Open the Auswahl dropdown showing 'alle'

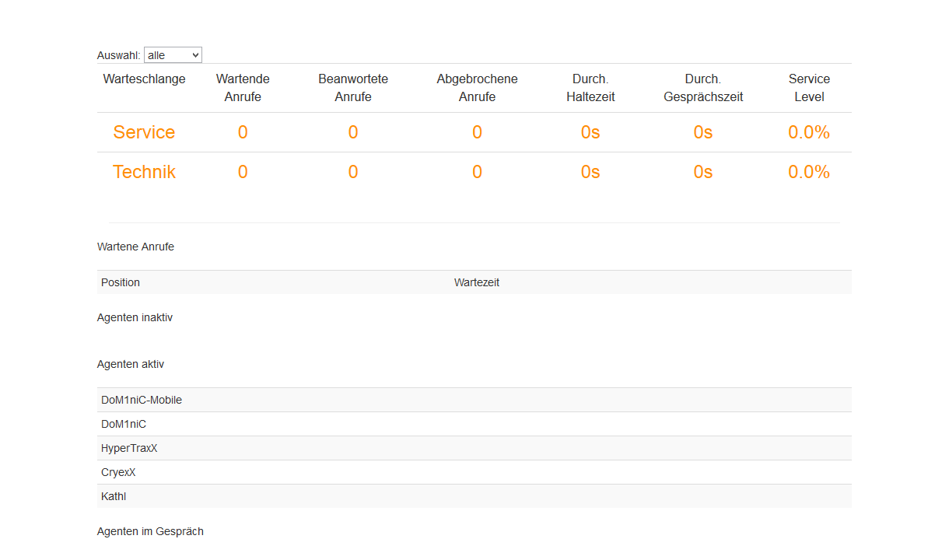(173, 55)
